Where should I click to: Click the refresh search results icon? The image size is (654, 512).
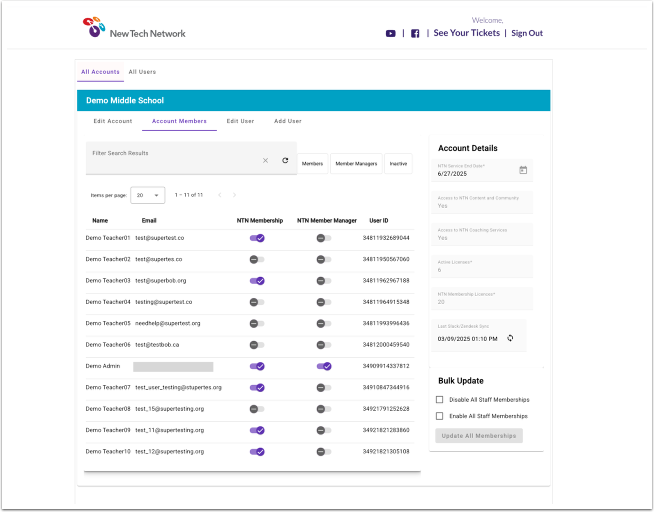pos(285,160)
